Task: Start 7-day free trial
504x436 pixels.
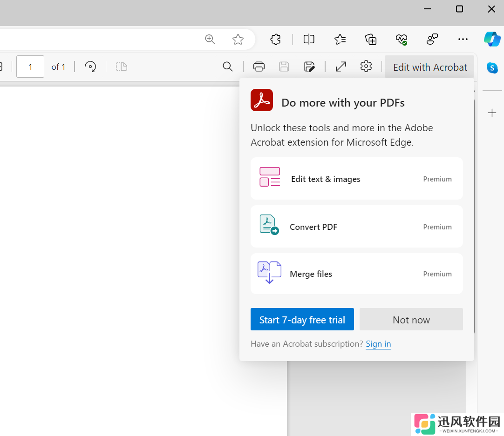Action: point(302,320)
